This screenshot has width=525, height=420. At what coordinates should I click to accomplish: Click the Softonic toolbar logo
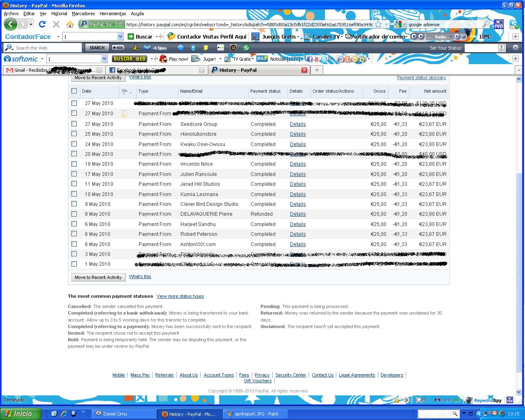point(21,59)
